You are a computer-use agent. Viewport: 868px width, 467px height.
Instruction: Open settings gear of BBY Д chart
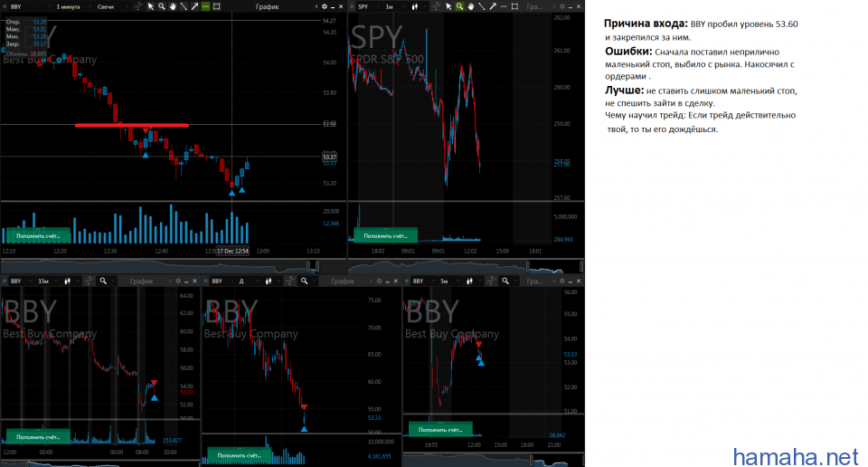coord(379,281)
